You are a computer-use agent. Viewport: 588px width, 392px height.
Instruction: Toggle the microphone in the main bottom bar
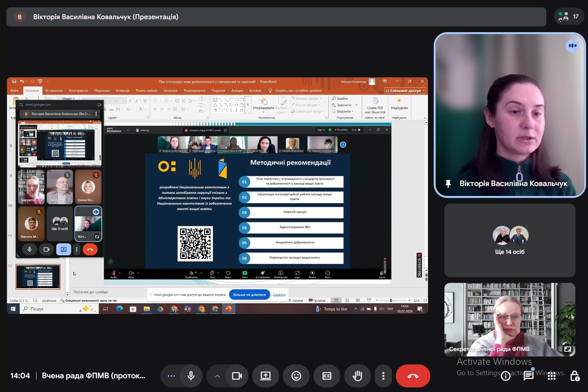click(191, 376)
